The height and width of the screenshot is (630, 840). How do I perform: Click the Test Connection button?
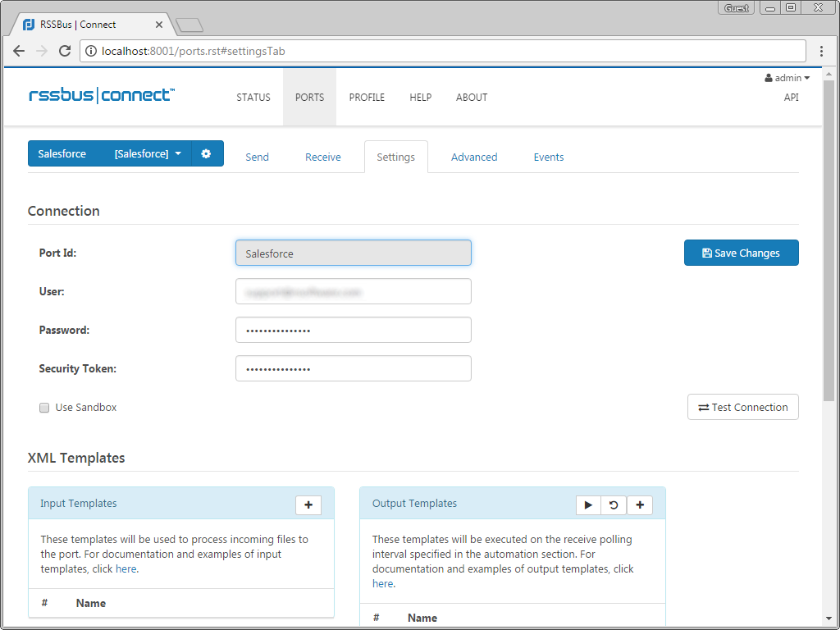coord(743,407)
